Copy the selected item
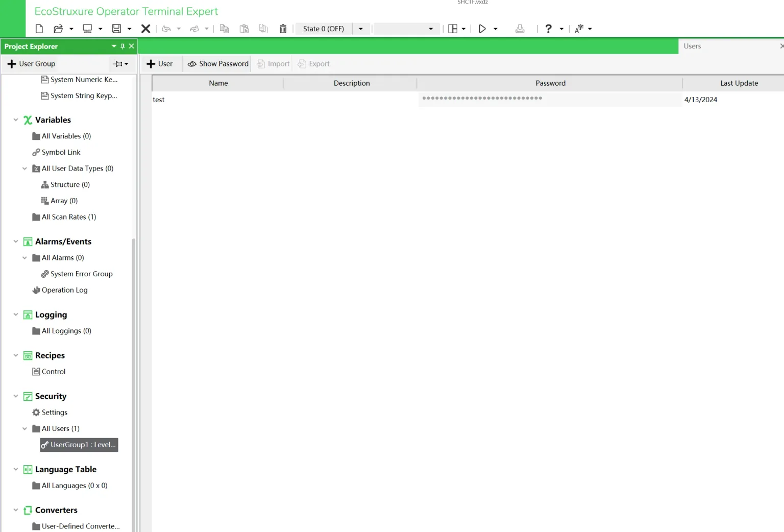This screenshot has height=532, width=784. pyautogui.click(x=224, y=29)
